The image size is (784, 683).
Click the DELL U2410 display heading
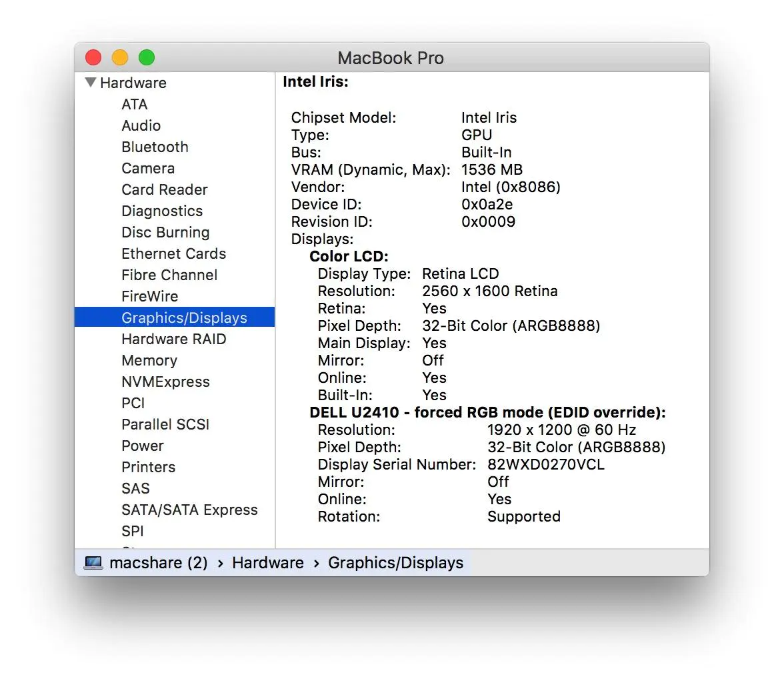point(487,412)
